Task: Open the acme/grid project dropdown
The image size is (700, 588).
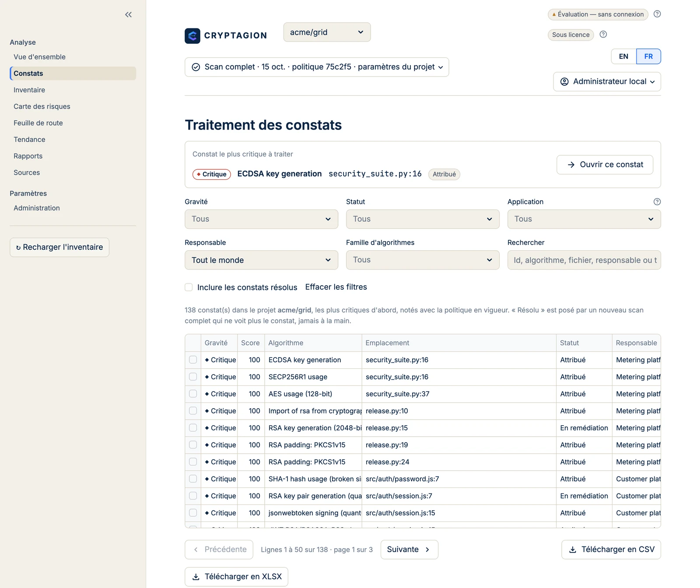Action: coord(327,32)
